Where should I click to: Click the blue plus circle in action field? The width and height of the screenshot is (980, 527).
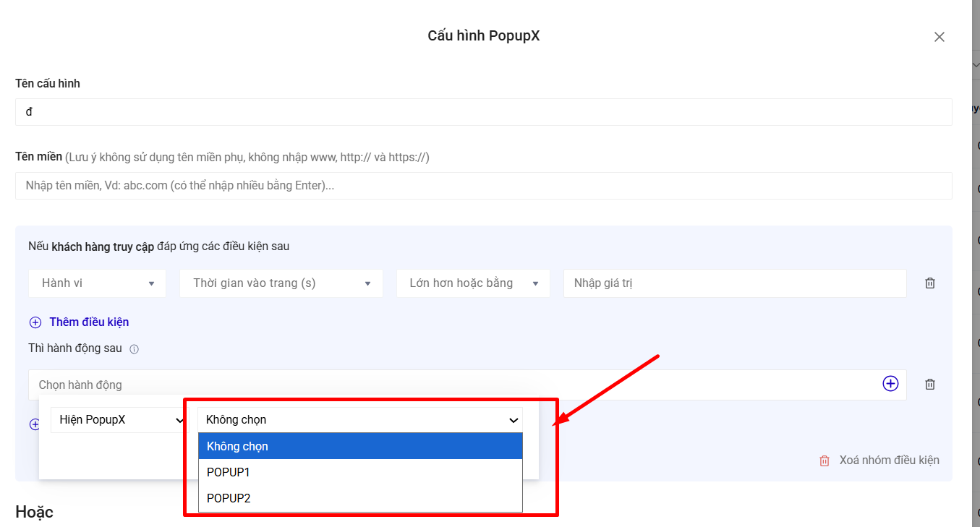(x=890, y=384)
